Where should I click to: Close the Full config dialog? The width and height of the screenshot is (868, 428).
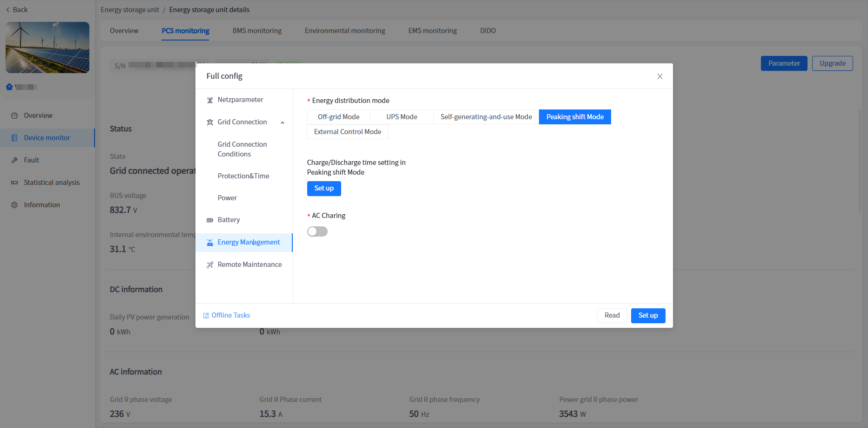point(659,76)
